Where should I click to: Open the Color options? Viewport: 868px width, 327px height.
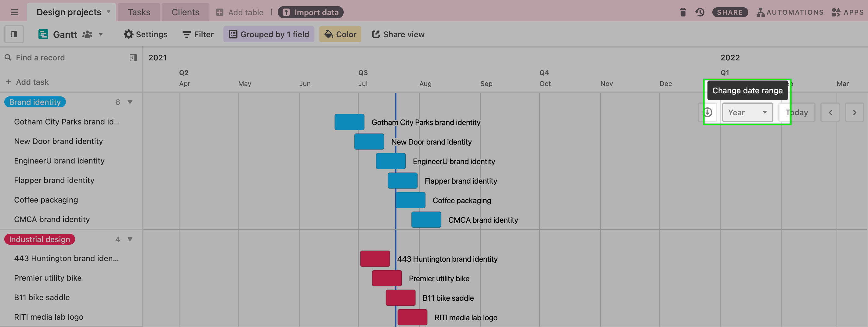340,34
